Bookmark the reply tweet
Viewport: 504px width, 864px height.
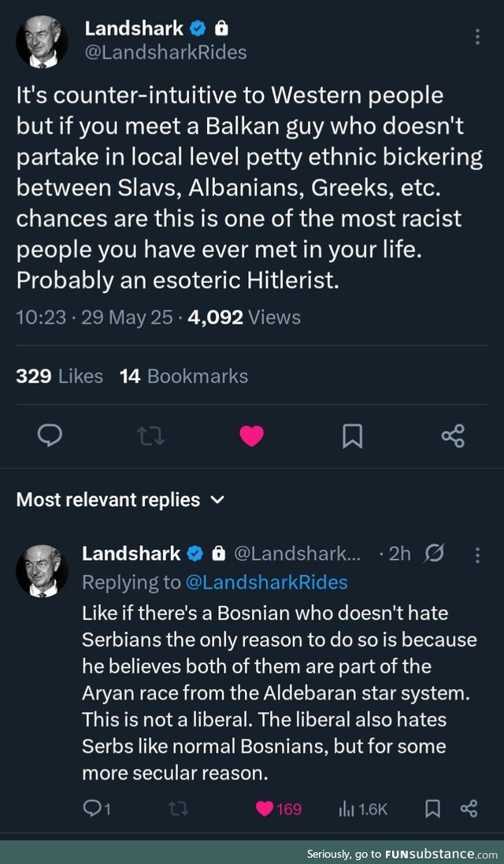coord(433,808)
